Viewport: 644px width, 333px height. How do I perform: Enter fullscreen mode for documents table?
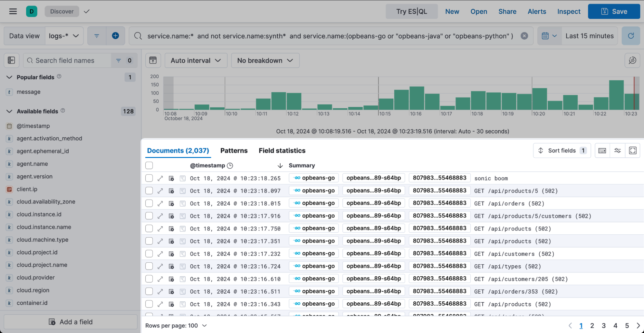click(x=633, y=151)
